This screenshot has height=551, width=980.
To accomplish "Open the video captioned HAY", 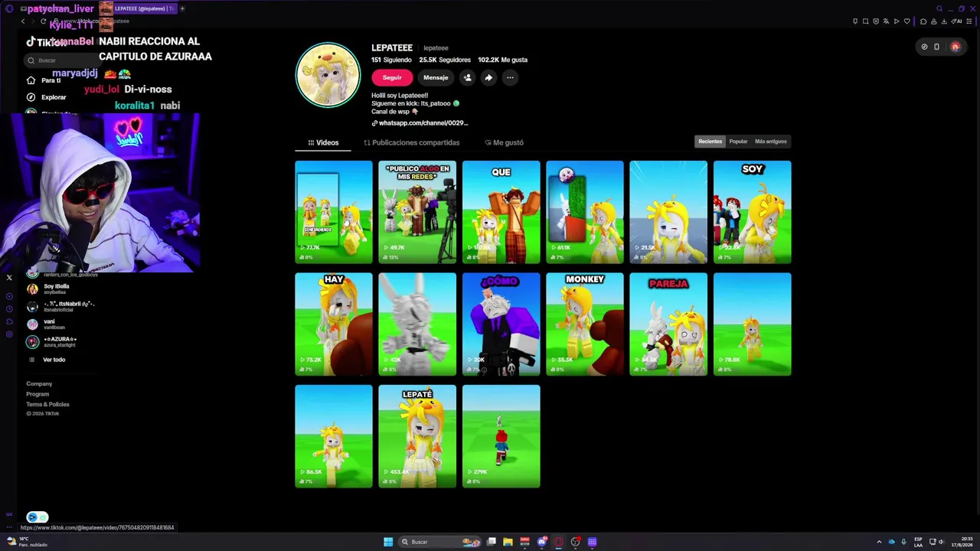I will (334, 324).
